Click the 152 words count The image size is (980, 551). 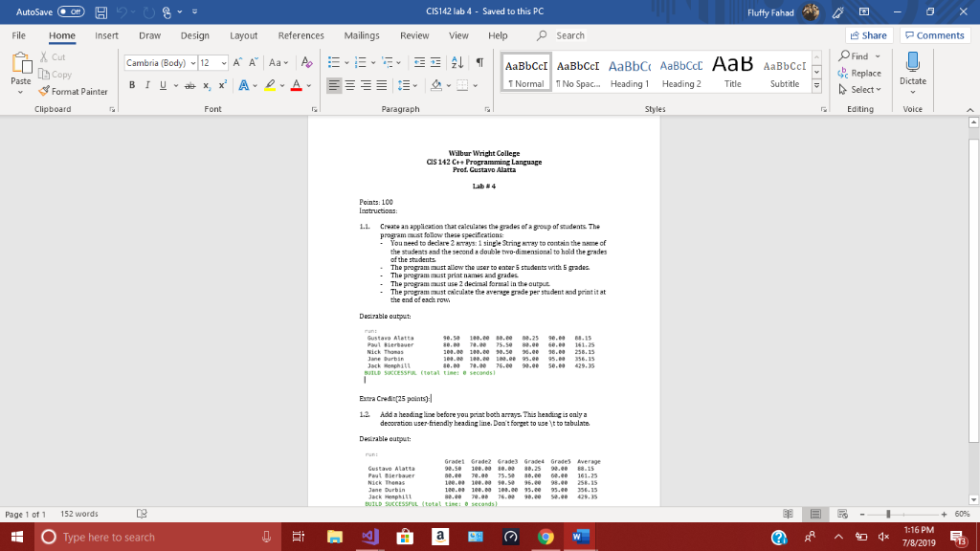[79, 514]
